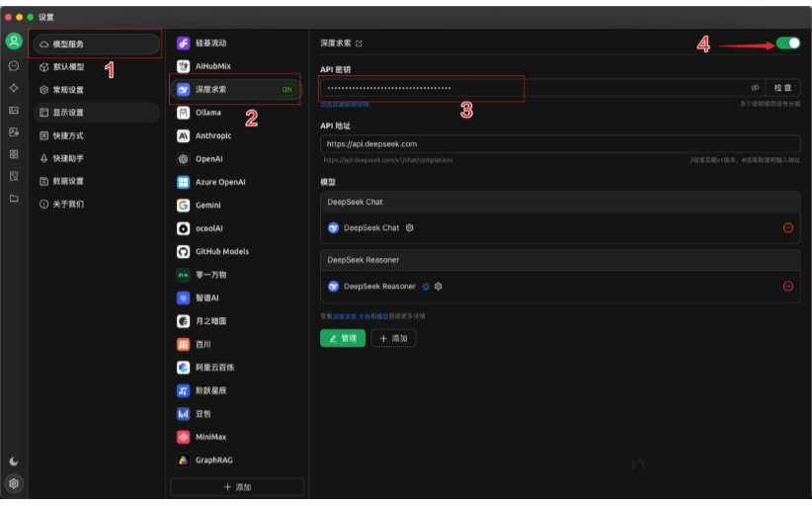Choose the 百川 provider
812x506 pixels.
click(x=237, y=344)
